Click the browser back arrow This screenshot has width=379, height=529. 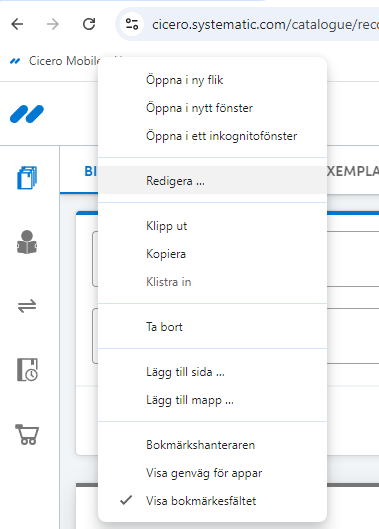pyautogui.click(x=17, y=24)
